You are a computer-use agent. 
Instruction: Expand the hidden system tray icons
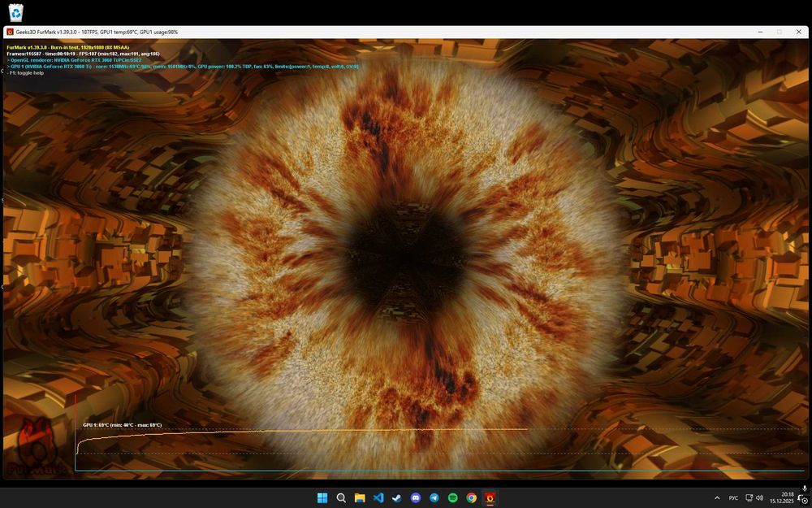(717, 498)
